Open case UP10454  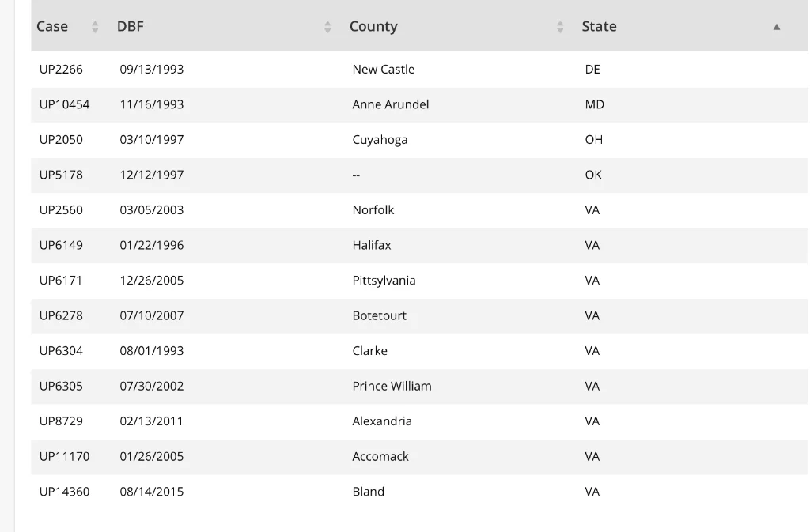pos(65,104)
